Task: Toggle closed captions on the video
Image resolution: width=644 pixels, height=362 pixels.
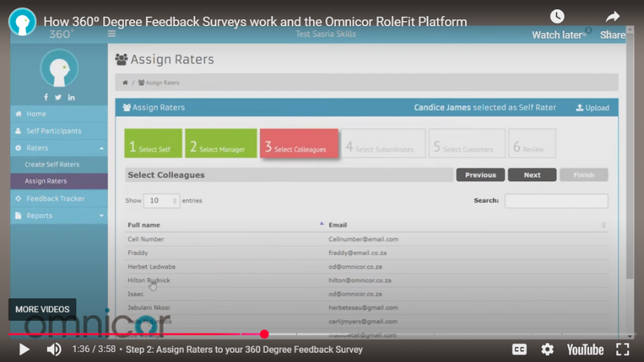Action: click(519, 349)
